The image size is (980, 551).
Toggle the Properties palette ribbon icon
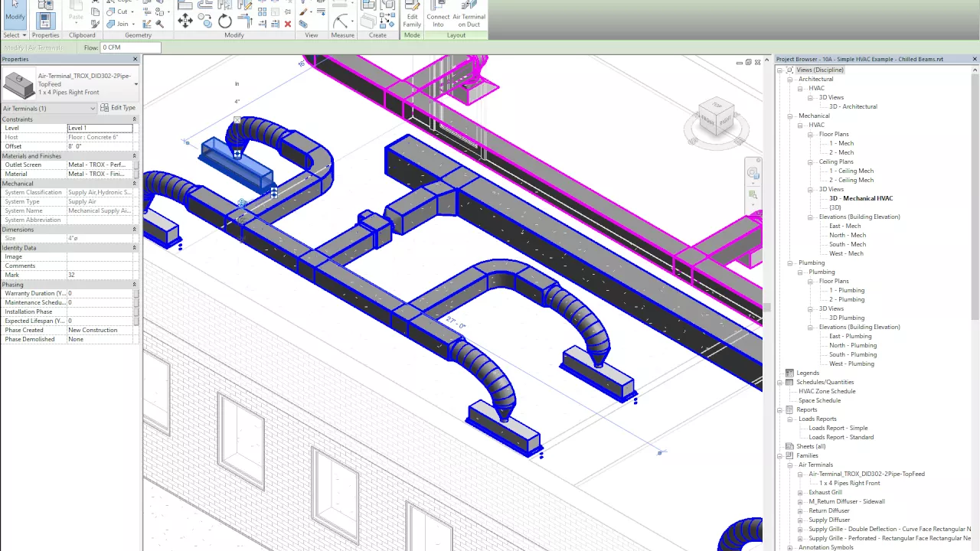pos(45,21)
